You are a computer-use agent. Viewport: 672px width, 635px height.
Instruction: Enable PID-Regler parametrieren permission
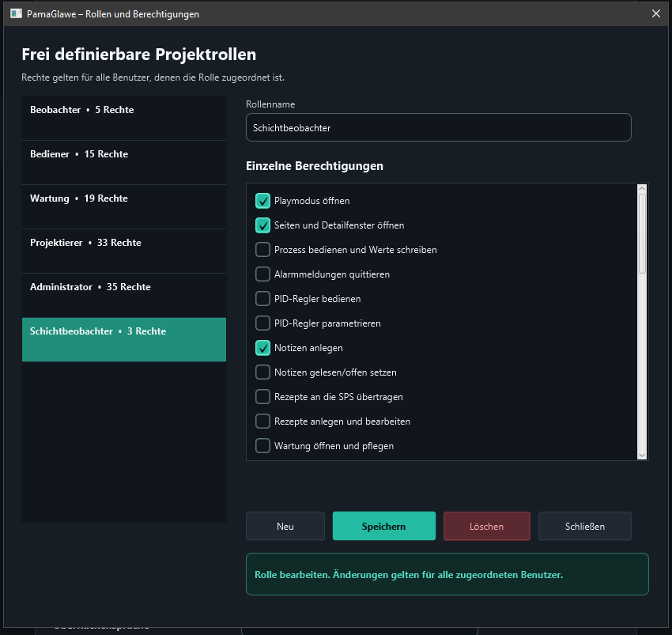262,323
